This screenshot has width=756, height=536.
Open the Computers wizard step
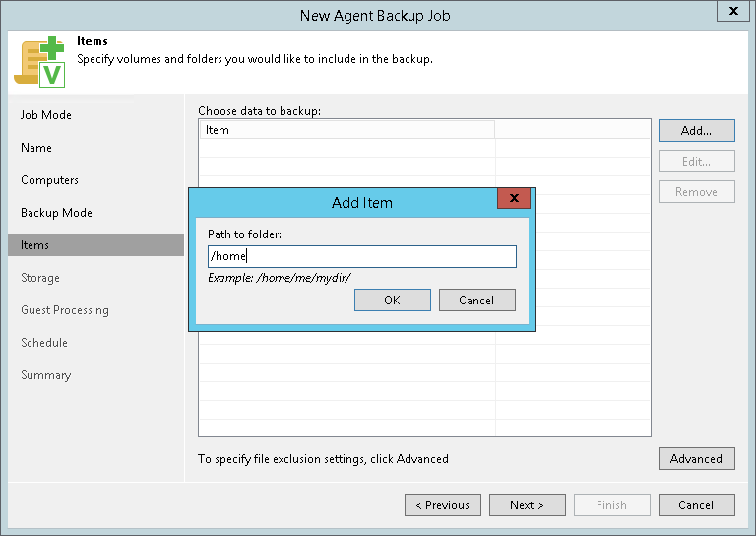[49, 180]
